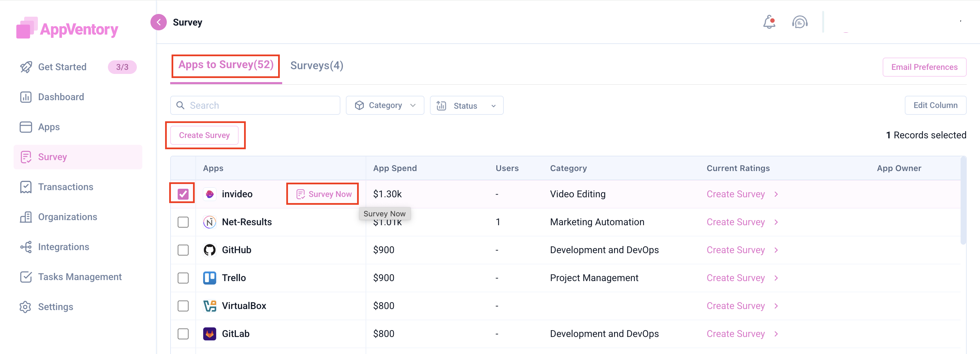Click the Tasks Management check icon
The height and width of the screenshot is (354, 980).
(26, 277)
